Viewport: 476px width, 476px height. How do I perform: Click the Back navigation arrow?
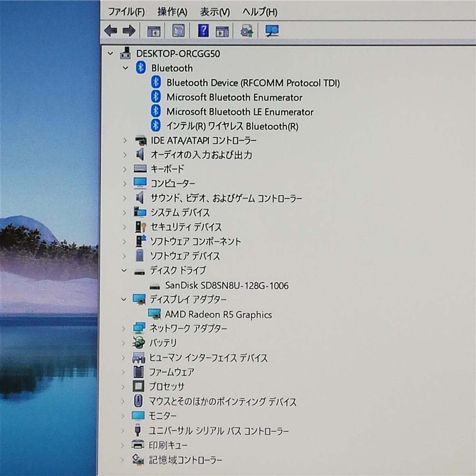(111, 30)
